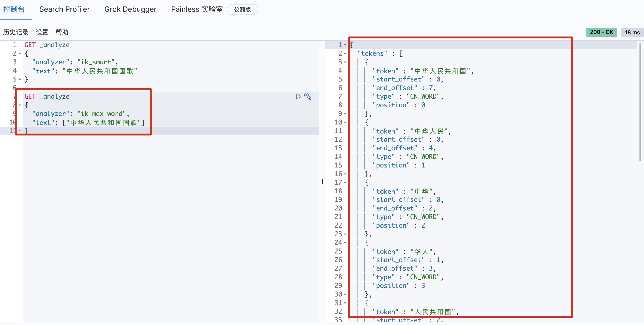The height and width of the screenshot is (325, 644).
Task: Click "position" : 0 in output
Action: [399, 105]
